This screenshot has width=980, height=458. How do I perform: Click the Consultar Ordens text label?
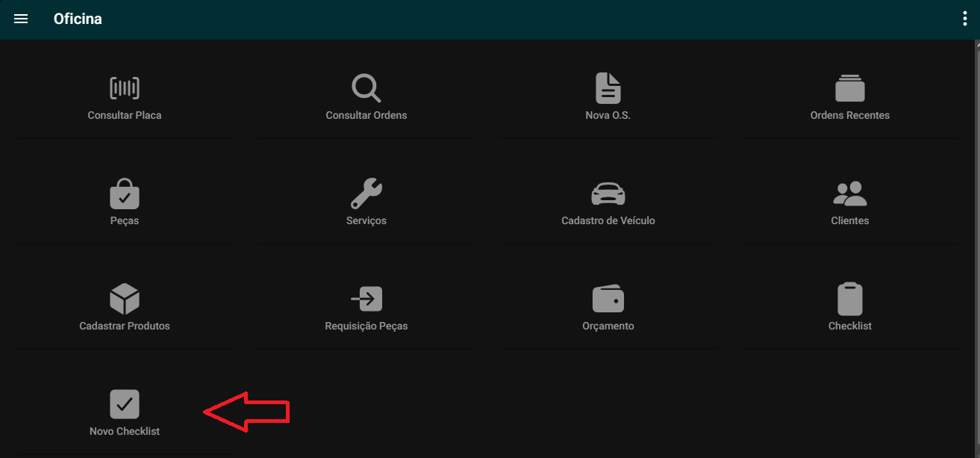pyautogui.click(x=366, y=116)
